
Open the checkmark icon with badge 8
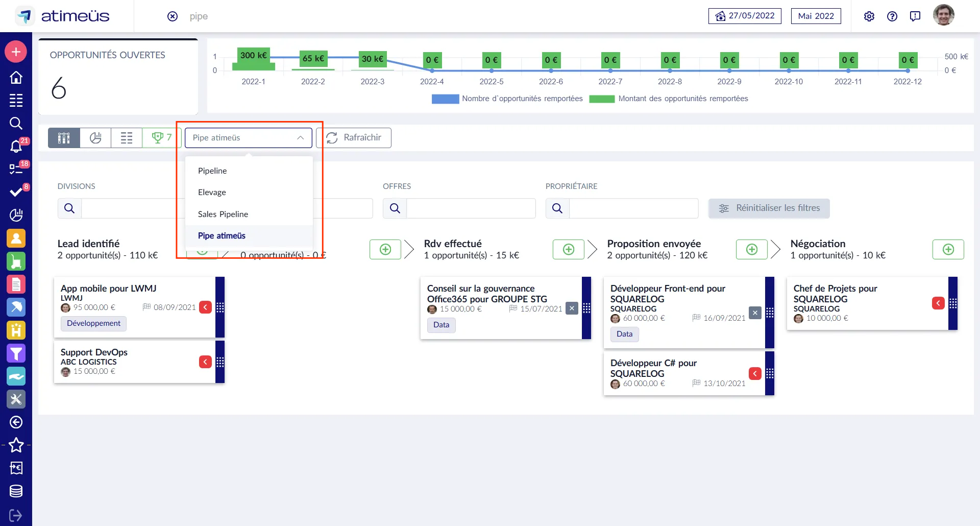pos(16,192)
